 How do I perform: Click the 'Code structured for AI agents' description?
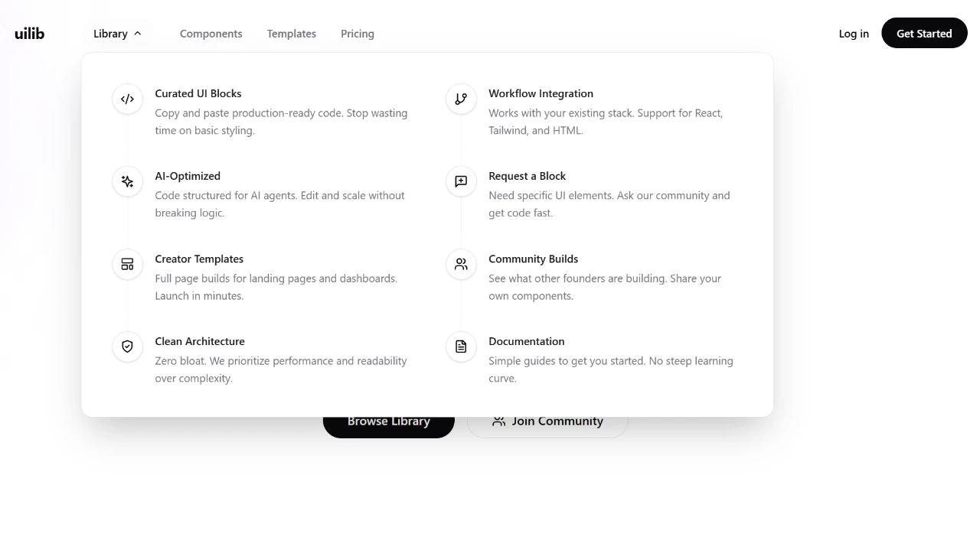(x=279, y=204)
